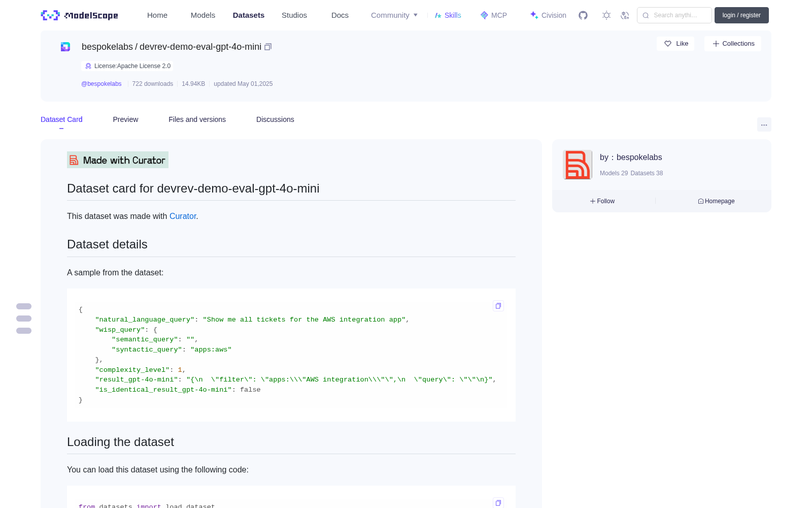This screenshot has height=508, width=812.
Task: Switch language with the translate icon
Action: click(625, 15)
